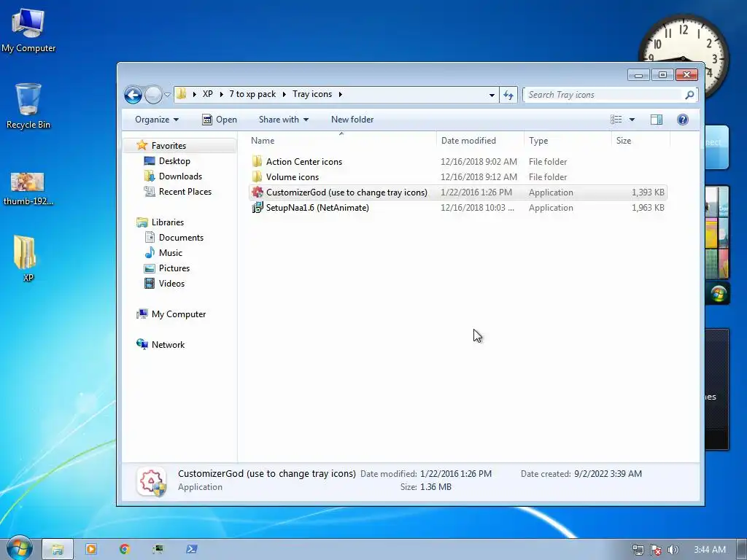The height and width of the screenshot is (560, 747).
Task: Navigate to 7 to xp pack in the path
Action: [252, 94]
